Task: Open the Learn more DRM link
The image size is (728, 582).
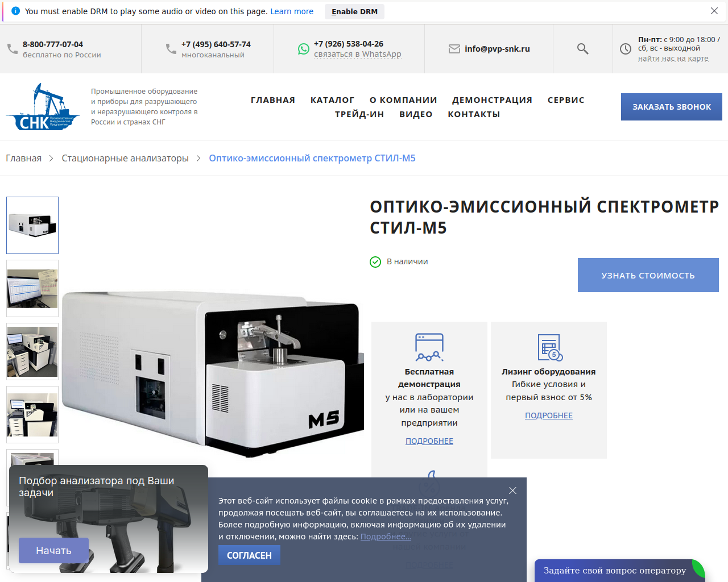Action: point(292,11)
